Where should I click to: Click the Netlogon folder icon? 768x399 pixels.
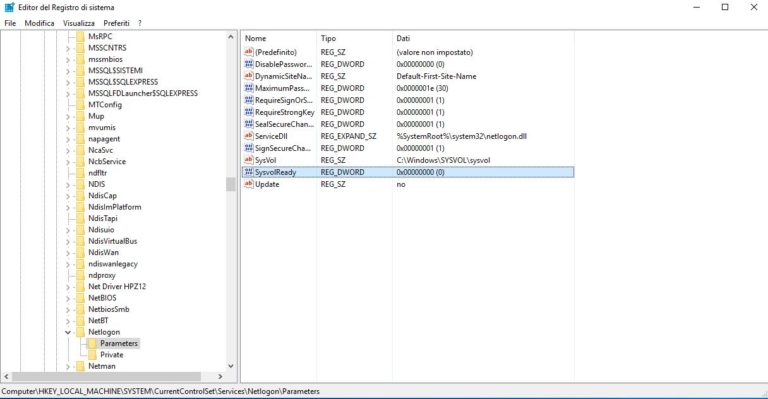point(80,332)
